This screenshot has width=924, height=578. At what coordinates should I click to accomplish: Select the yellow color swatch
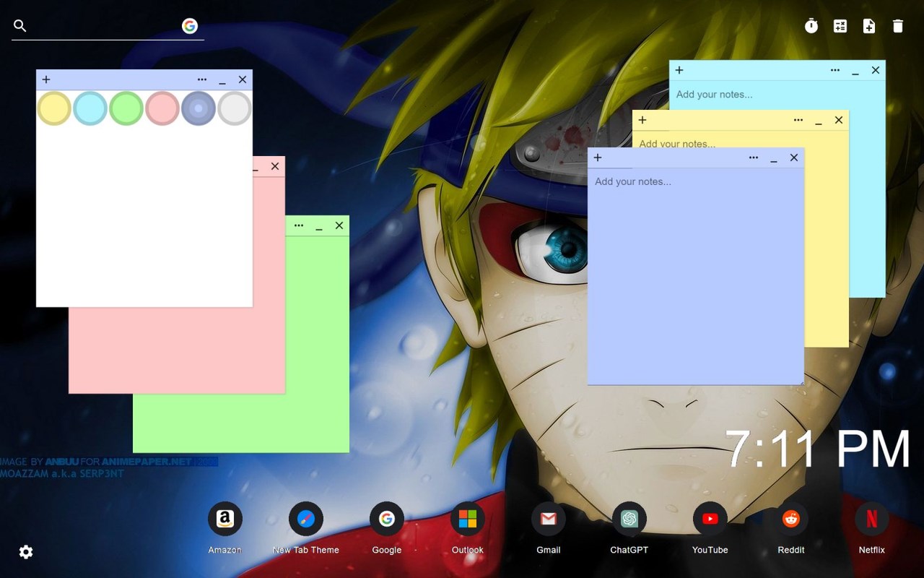point(54,108)
